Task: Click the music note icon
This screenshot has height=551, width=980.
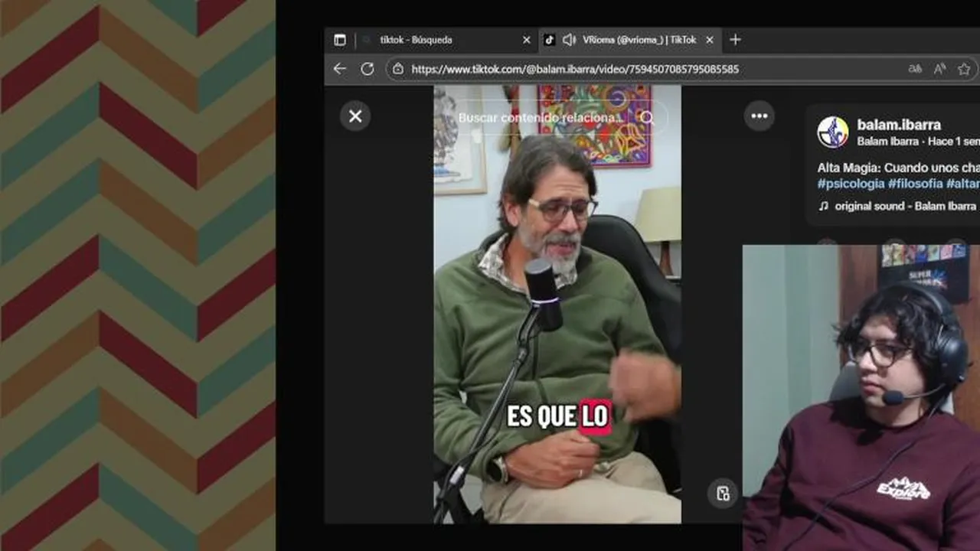Action: 824,206
